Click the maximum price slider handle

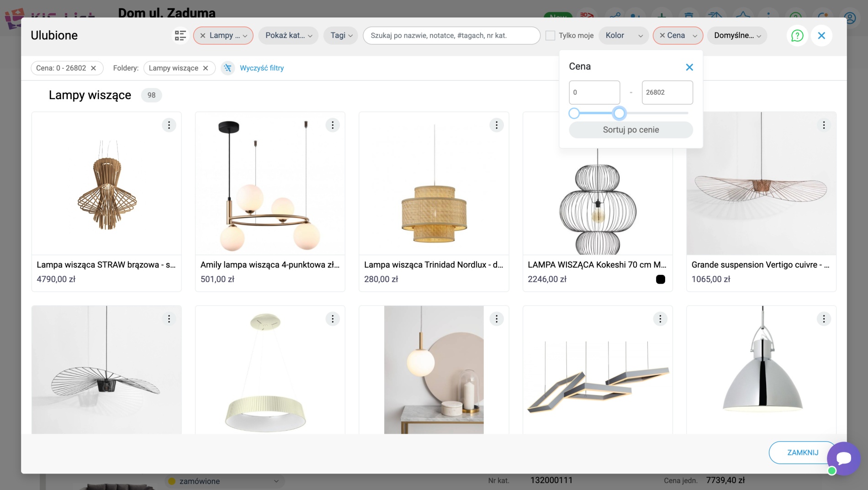pos(619,113)
